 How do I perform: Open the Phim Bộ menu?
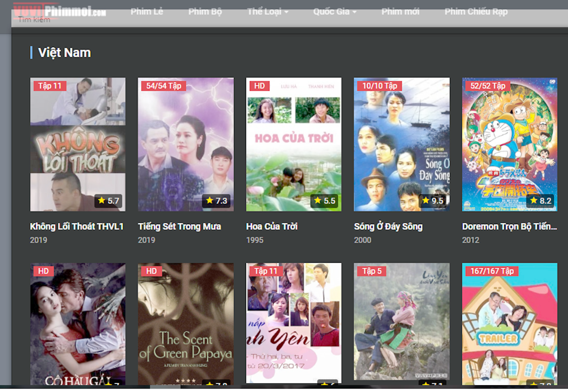[205, 12]
